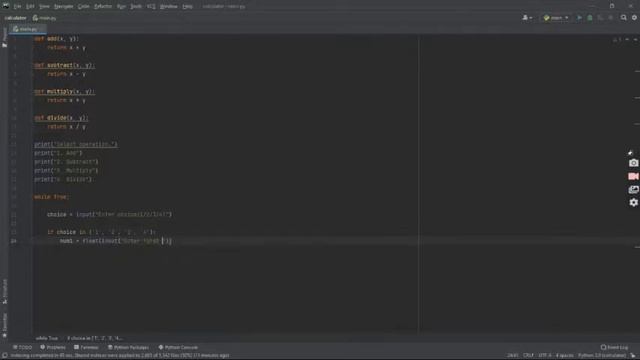Viewport: 640px width, 360px height.
Task: Open the Edit menu
Action: click(x=30, y=7)
